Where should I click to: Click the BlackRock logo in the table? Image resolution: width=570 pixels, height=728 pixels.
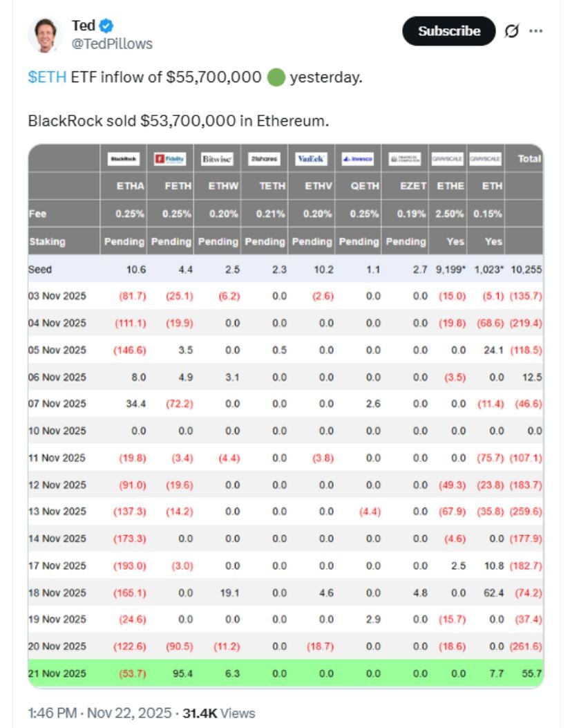pos(124,159)
